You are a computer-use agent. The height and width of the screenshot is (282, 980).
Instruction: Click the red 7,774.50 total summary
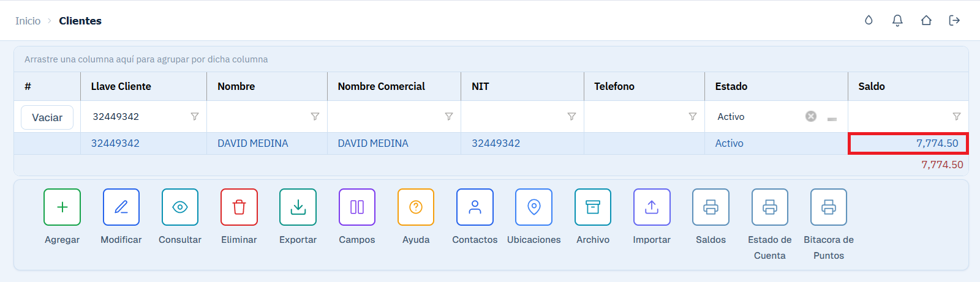(x=942, y=165)
